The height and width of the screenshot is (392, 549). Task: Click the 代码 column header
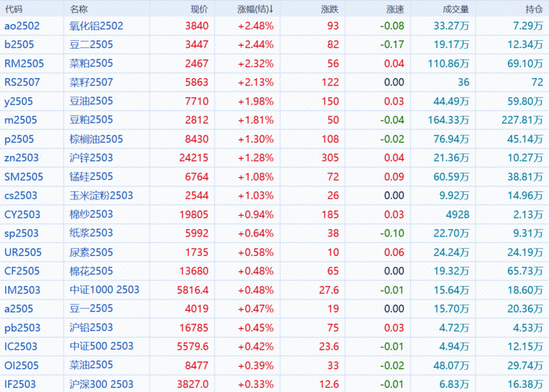(x=14, y=9)
